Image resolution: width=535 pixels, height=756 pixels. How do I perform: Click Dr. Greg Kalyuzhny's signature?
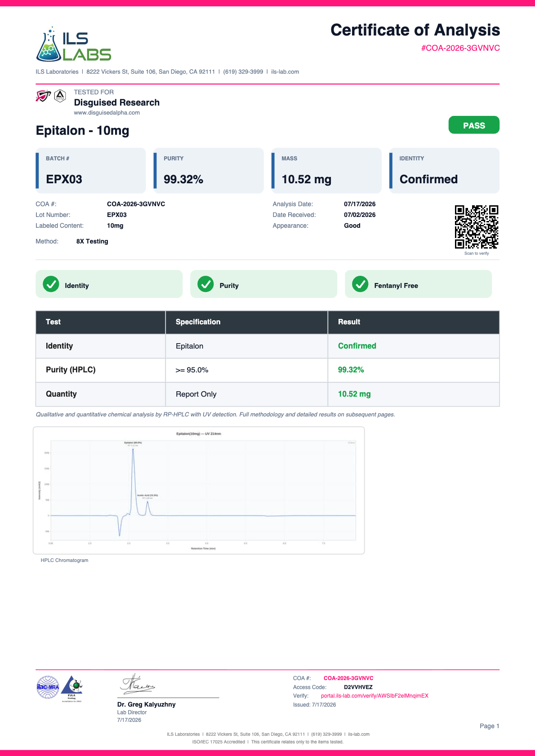pyautogui.click(x=138, y=684)
